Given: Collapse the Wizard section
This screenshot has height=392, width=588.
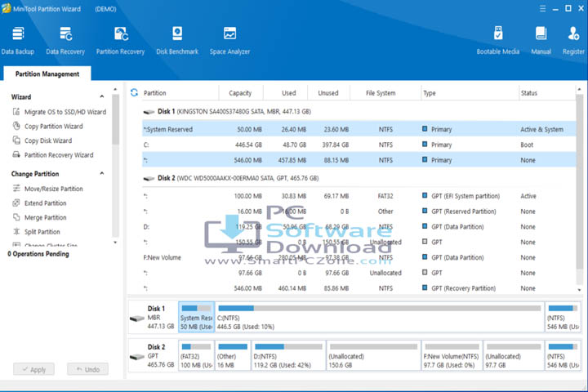Looking at the screenshot, I should click(102, 96).
